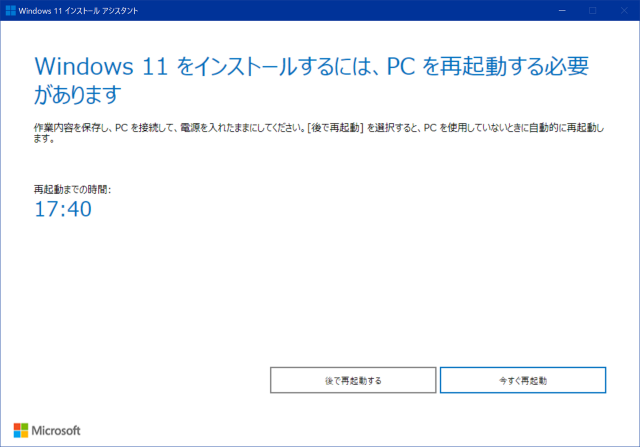Click the Microsoft logo at bottom
This screenshot has height=447, width=640.
(47, 430)
